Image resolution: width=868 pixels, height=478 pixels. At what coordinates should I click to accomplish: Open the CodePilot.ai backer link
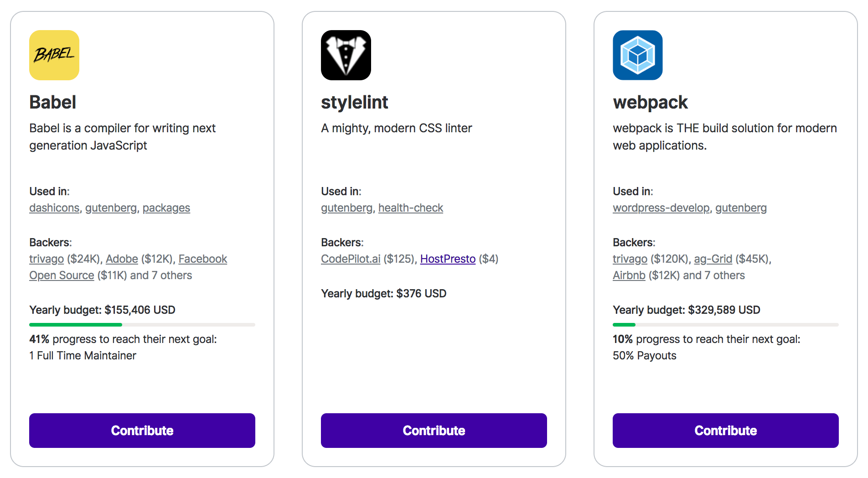(x=351, y=259)
